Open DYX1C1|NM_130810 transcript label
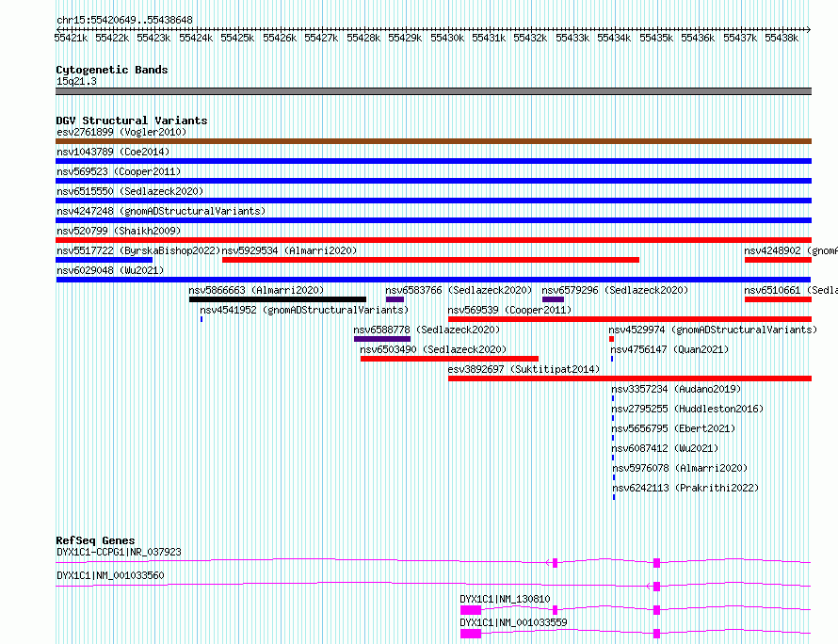Image resolution: width=838 pixels, height=644 pixels. [505, 599]
